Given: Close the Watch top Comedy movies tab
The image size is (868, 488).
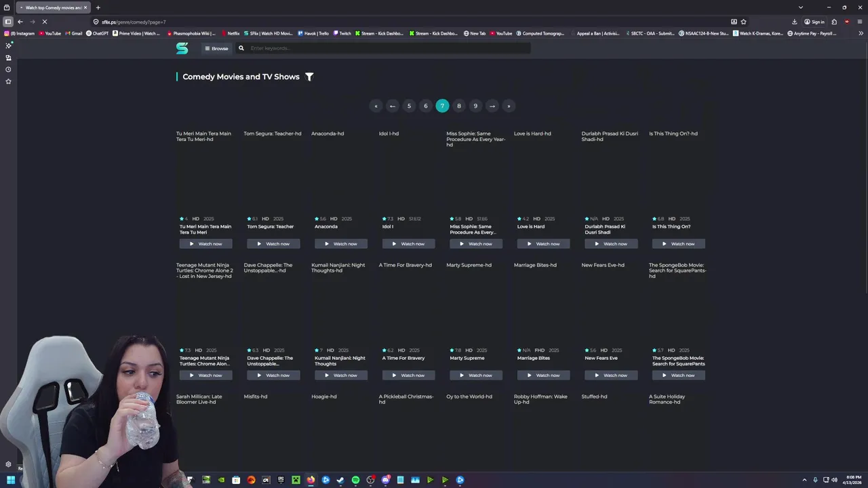Looking at the screenshot, I should pos(85,7).
